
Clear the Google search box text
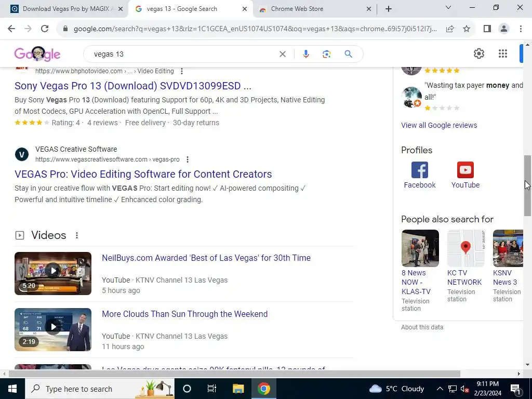(x=282, y=54)
